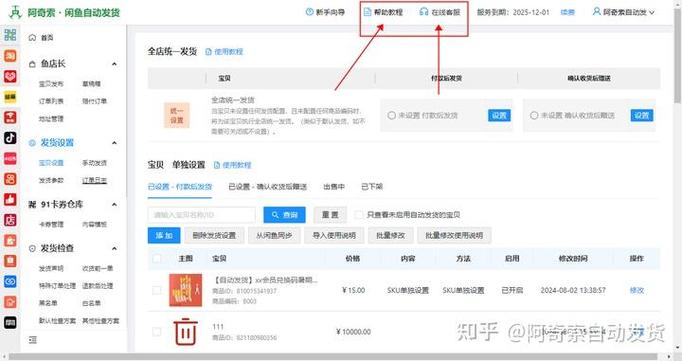Open 卡券管理 in sidebar
682x361 pixels.
(x=51, y=224)
